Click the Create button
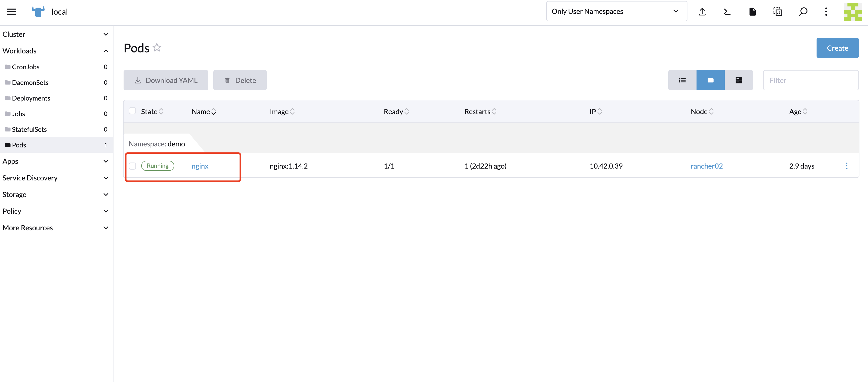 click(838, 48)
